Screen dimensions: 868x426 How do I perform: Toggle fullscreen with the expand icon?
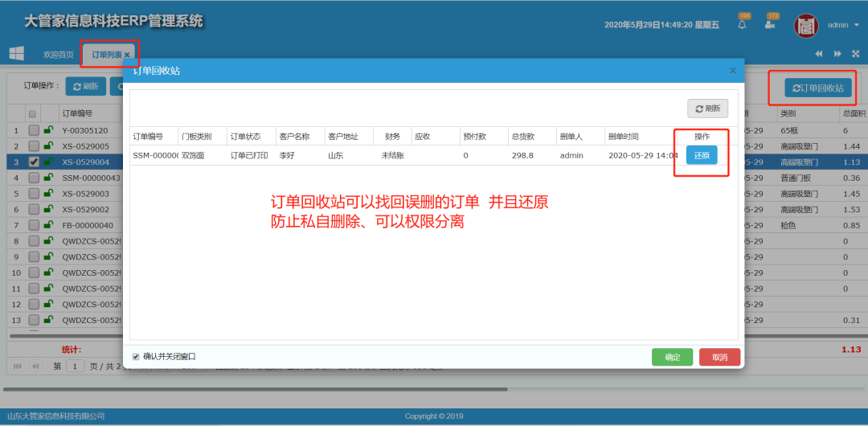coord(855,54)
